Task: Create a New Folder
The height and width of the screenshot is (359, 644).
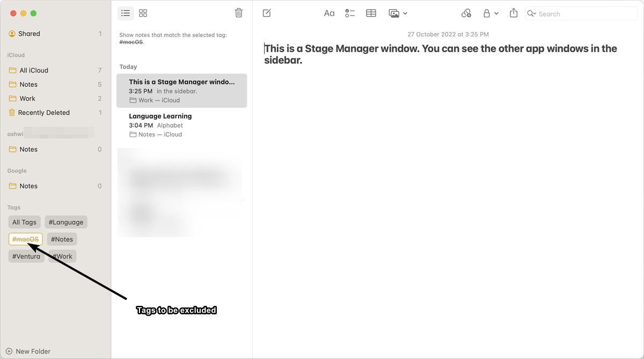Action: coord(28,350)
